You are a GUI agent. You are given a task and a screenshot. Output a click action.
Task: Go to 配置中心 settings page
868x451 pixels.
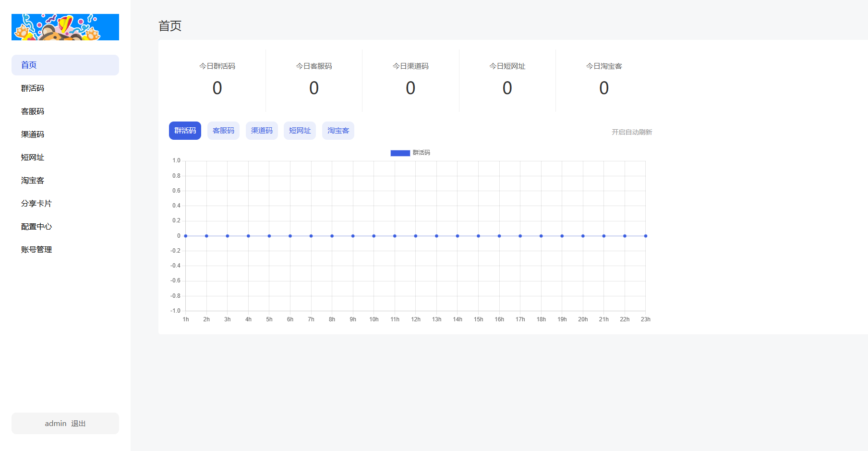tap(36, 227)
